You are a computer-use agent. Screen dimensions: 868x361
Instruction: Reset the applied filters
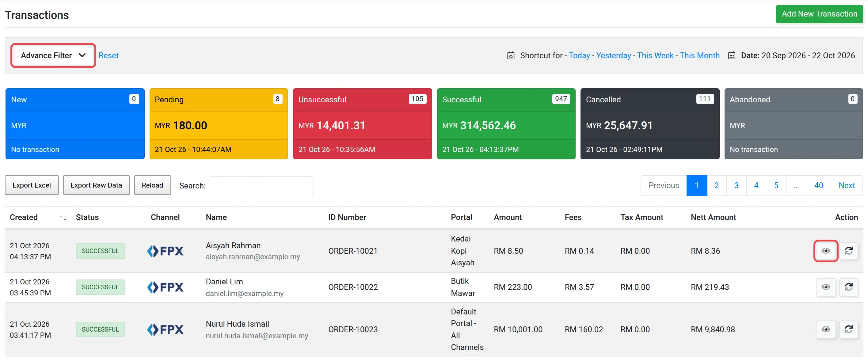point(108,55)
